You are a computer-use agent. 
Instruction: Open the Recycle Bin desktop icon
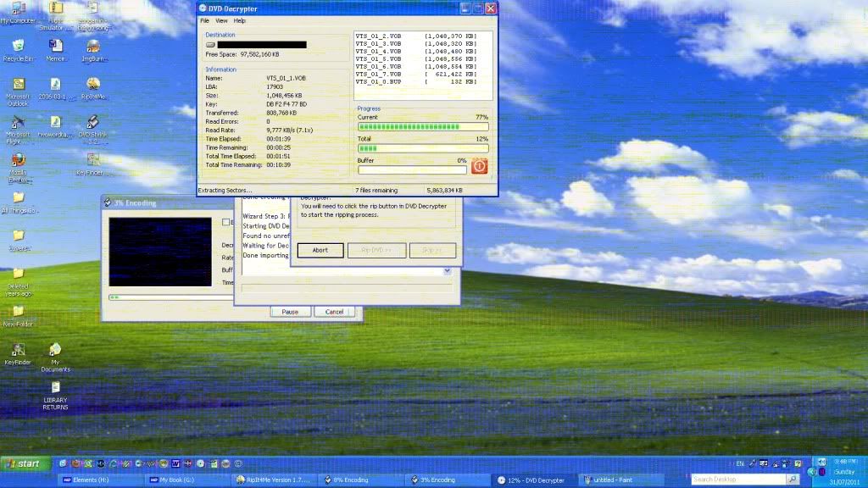pyautogui.click(x=19, y=50)
